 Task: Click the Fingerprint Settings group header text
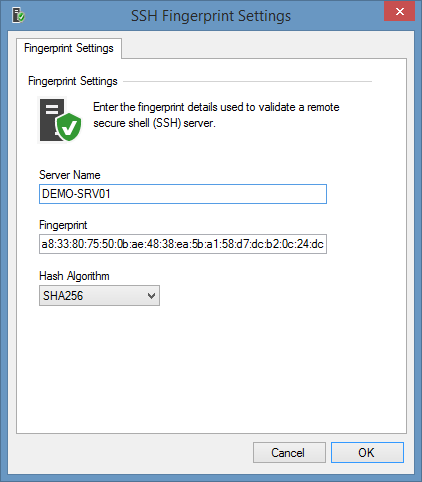coord(73,81)
